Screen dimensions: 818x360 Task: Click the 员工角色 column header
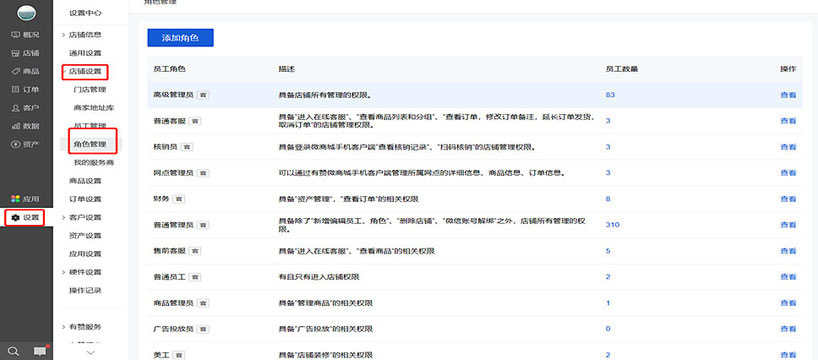(x=170, y=69)
